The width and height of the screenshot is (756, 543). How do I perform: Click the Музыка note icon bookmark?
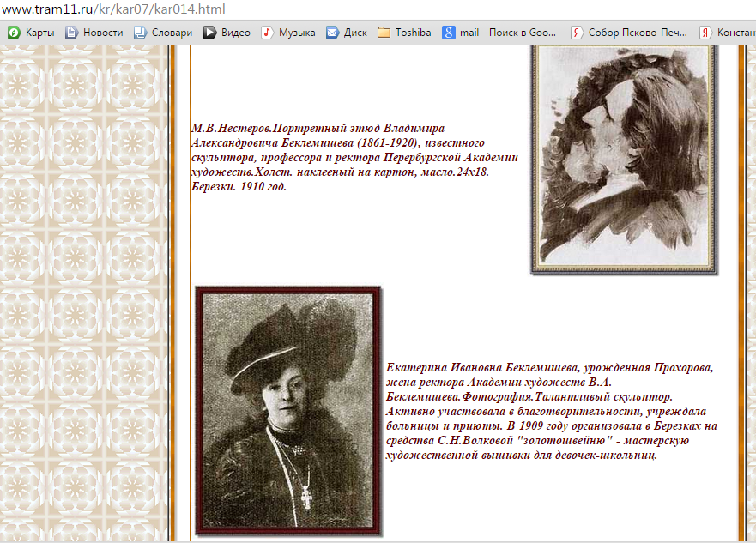267,33
